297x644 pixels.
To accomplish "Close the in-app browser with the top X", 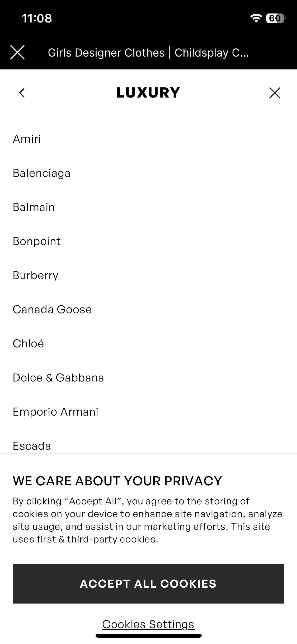I will coord(17,52).
